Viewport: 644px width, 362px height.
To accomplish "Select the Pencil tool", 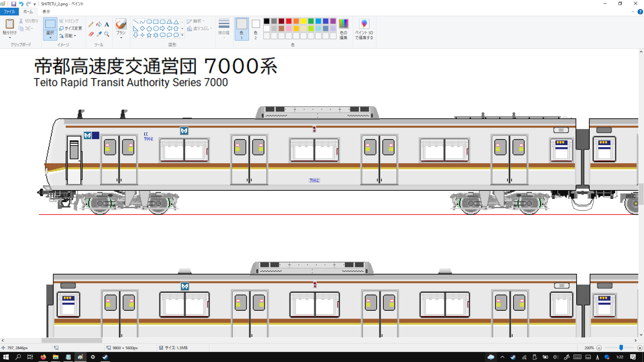I will [91, 25].
